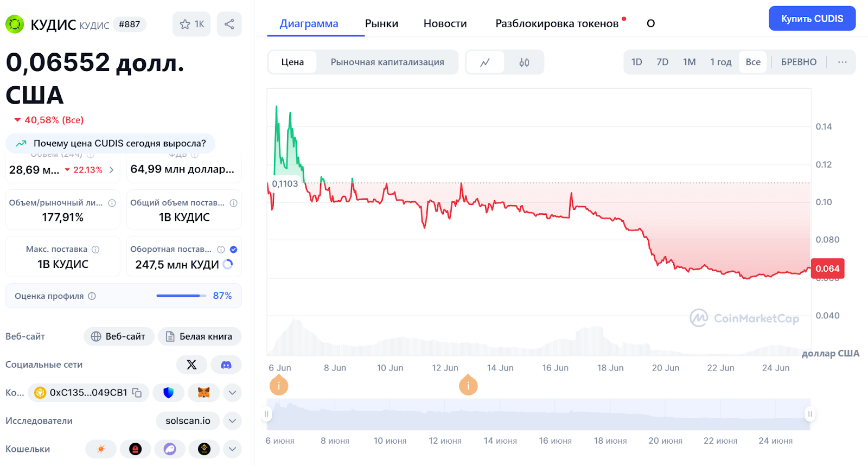Click the trending arrow icon in price question
The image size is (868, 466).
21,143
